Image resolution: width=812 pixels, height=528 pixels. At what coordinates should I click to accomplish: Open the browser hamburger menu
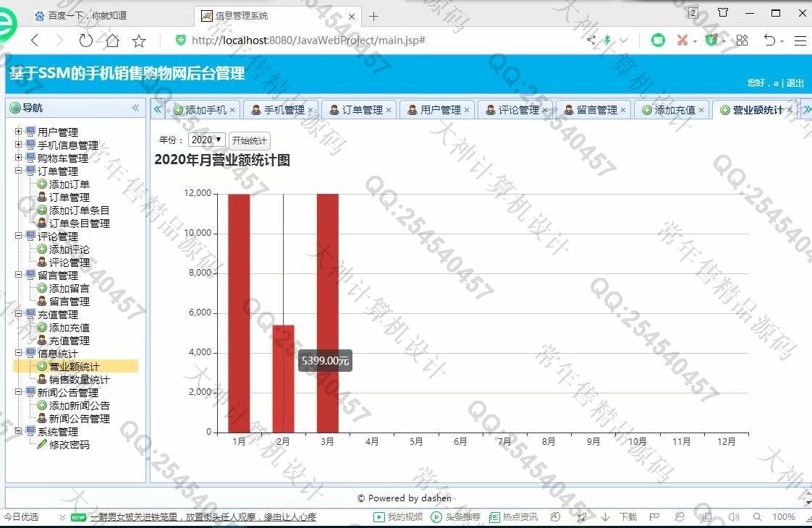pyautogui.click(x=800, y=41)
